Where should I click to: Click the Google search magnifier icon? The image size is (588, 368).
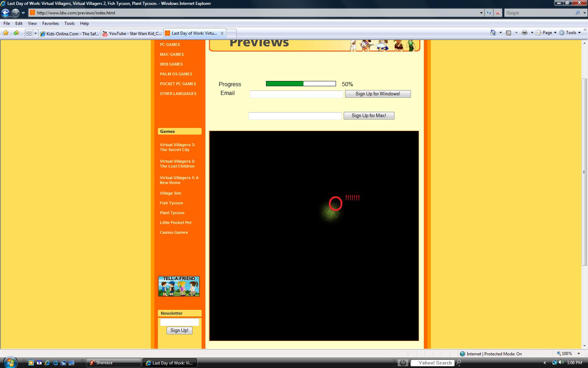point(577,13)
